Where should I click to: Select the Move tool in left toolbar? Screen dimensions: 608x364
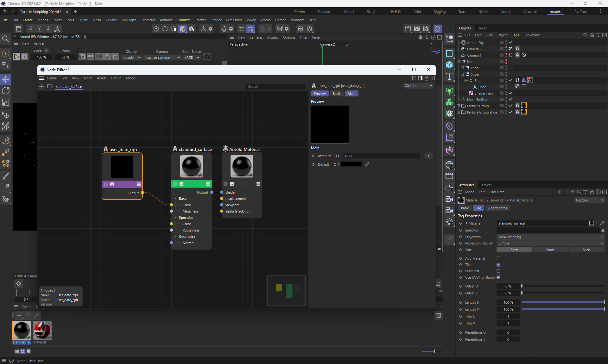point(6,79)
